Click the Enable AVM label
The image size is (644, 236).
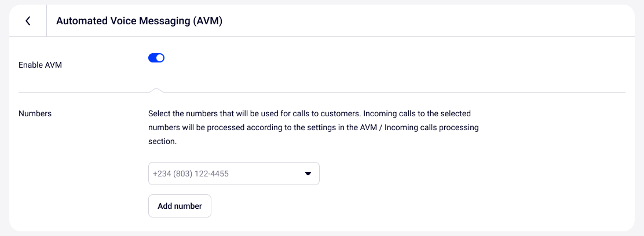41,65
